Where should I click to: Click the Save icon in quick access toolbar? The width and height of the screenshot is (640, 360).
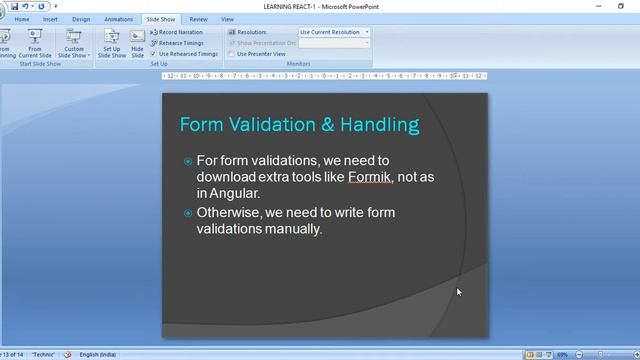pyautogui.click(x=15, y=7)
